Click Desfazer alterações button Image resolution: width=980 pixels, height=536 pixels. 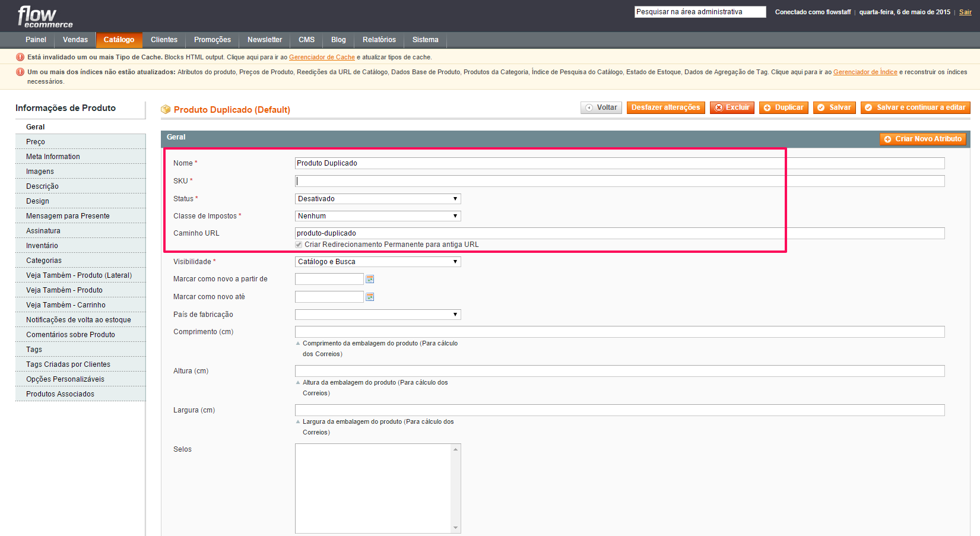pos(666,107)
